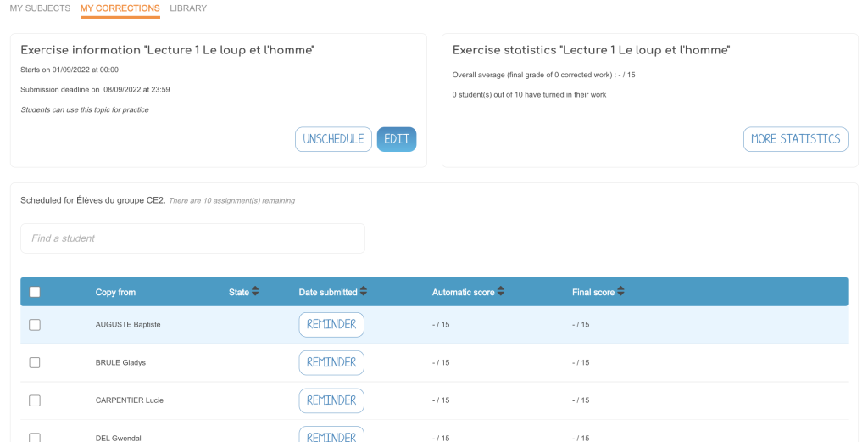Click the Exercise information card title
Image resolution: width=868 pixels, height=442 pixels.
pos(167,50)
